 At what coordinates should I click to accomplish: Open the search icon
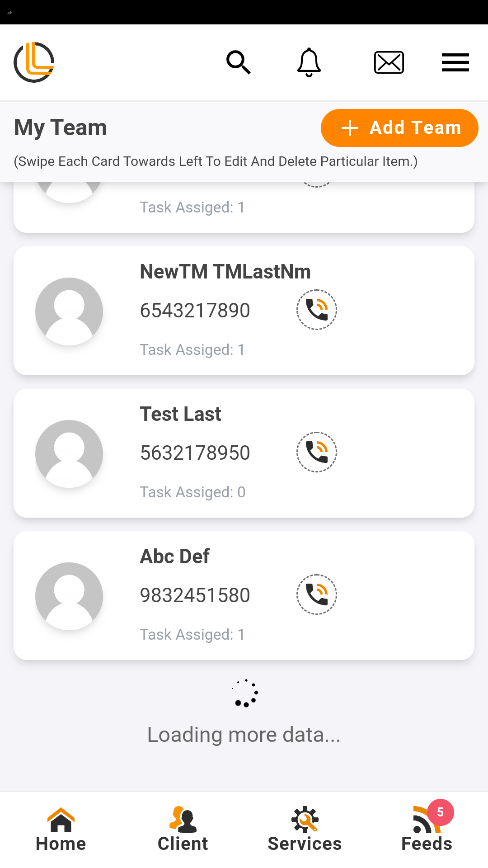(238, 62)
